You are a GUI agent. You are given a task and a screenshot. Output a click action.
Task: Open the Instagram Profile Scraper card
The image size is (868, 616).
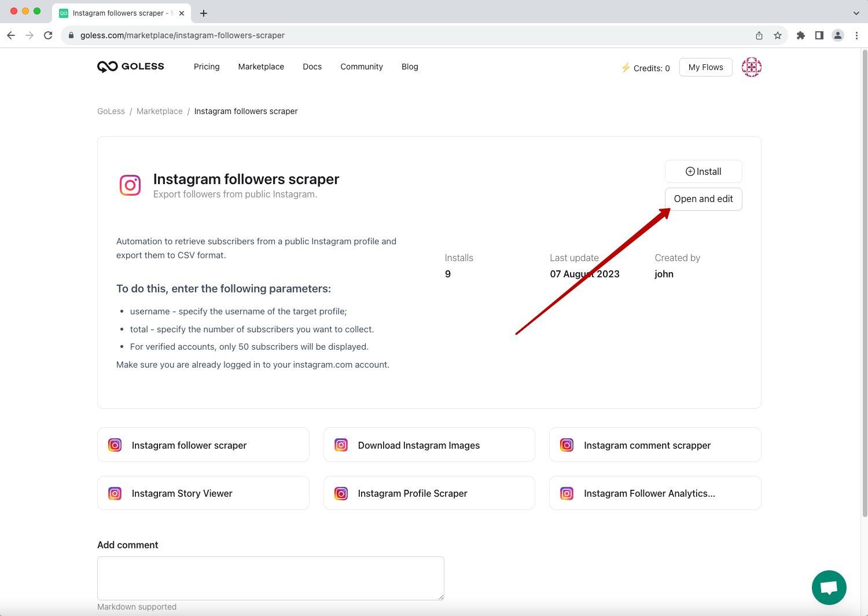[429, 493]
